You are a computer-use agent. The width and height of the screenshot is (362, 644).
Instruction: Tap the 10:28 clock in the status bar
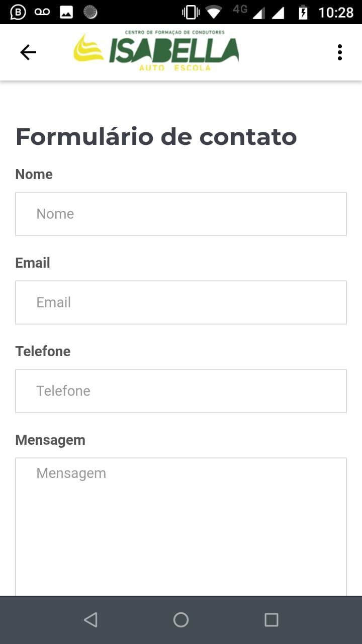tap(336, 12)
